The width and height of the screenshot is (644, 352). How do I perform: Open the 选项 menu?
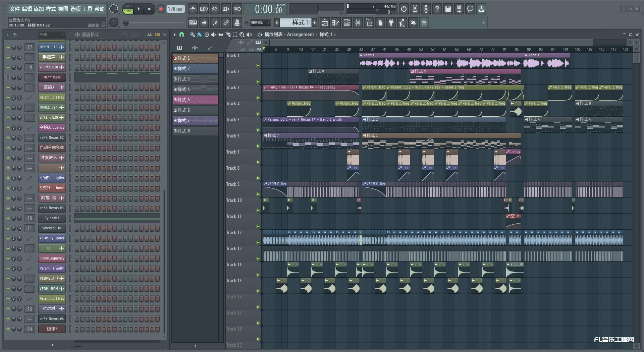(75, 9)
